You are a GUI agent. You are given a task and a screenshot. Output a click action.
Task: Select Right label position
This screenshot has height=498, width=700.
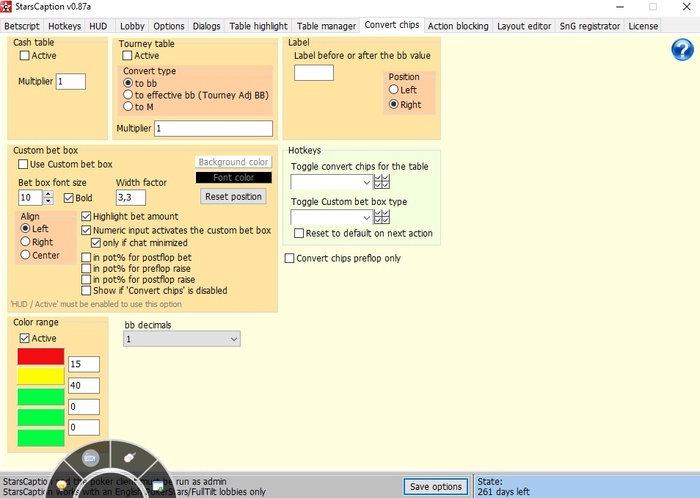pyautogui.click(x=393, y=104)
